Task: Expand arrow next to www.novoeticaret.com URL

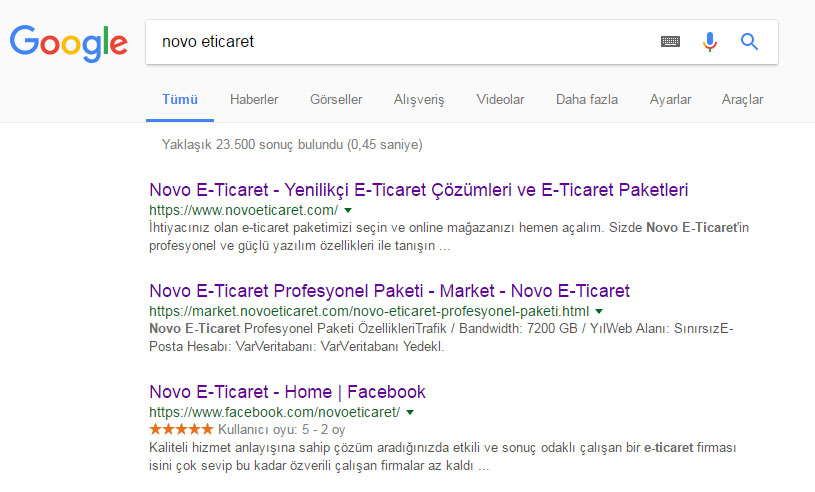Action: [348, 210]
